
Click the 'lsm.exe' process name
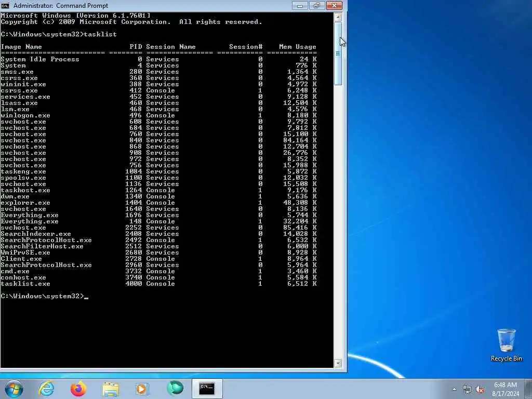(15, 109)
